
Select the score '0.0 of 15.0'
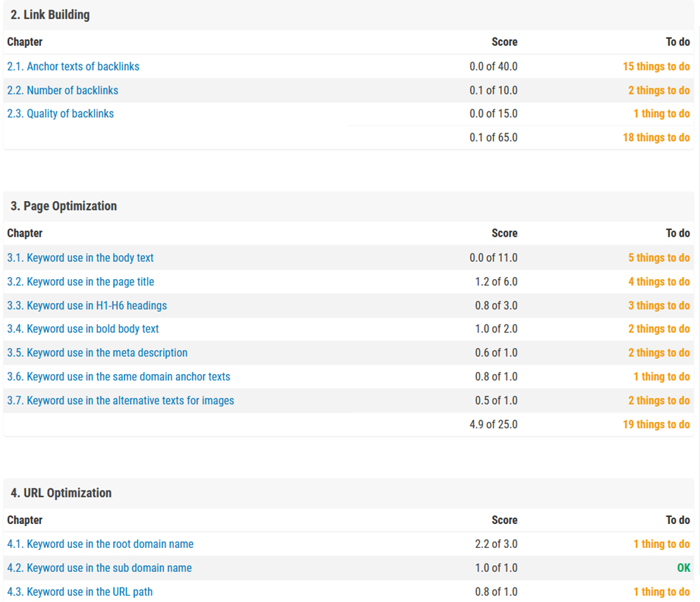coord(493,114)
